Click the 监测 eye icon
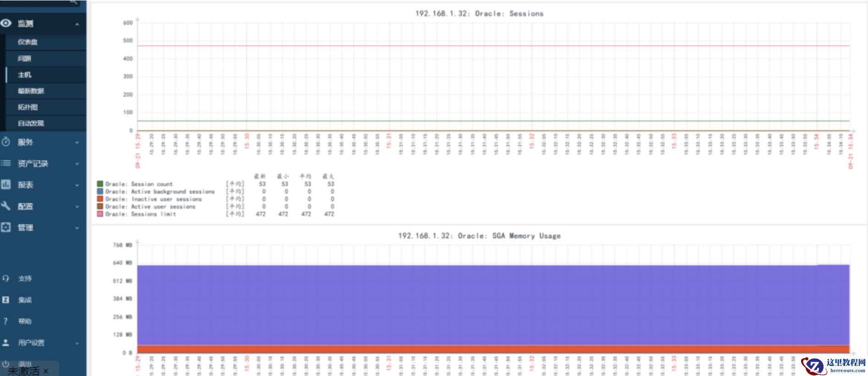 pos(6,23)
